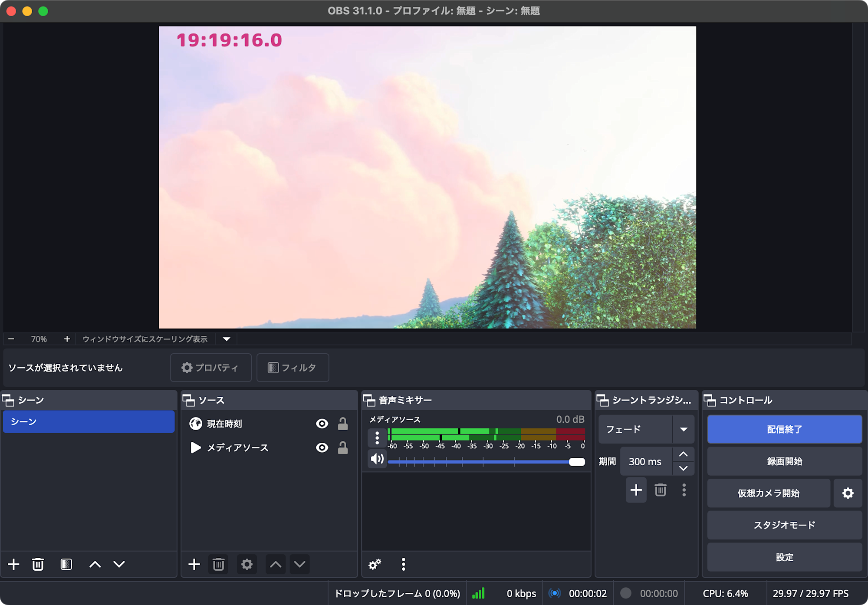The height and width of the screenshot is (605, 868).
Task: Add a new source with plus icon
Action: 194,564
